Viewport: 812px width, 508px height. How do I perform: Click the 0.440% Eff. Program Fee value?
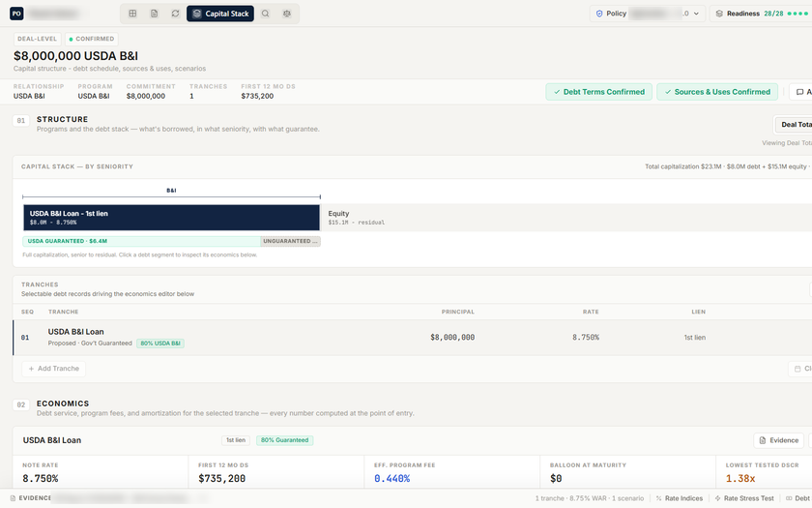coord(392,478)
